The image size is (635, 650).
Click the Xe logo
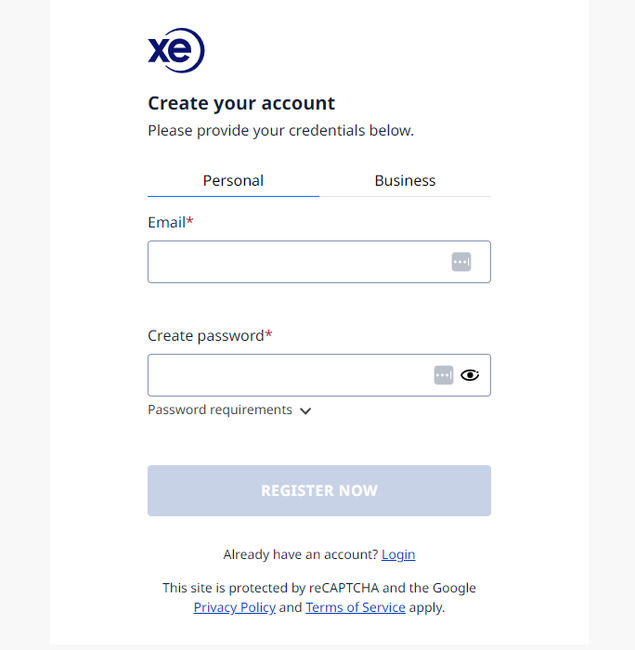(176, 51)
